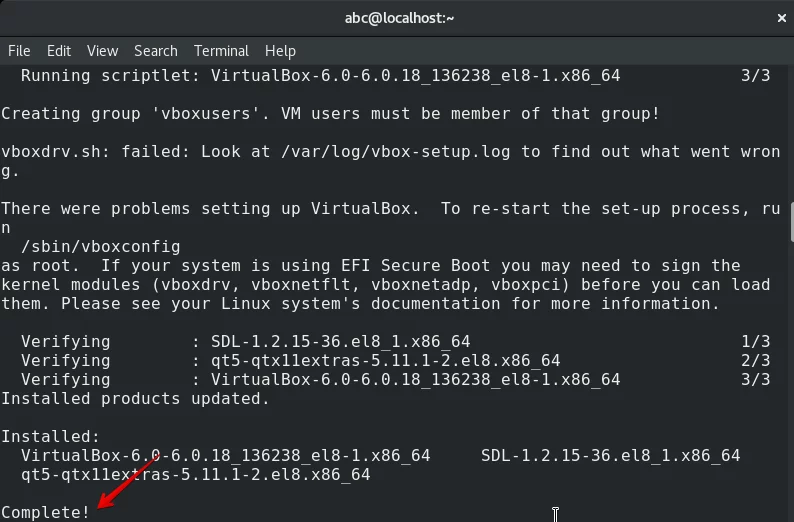This screenshot has height=522, width=794.
Task: Click the /var/log/vbox-setup.log path text
Action: click(395, 152)
